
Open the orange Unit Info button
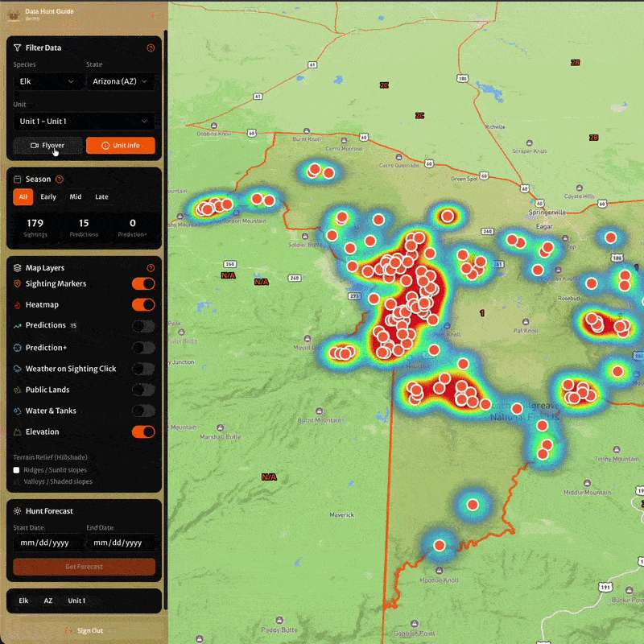point(121,146)
